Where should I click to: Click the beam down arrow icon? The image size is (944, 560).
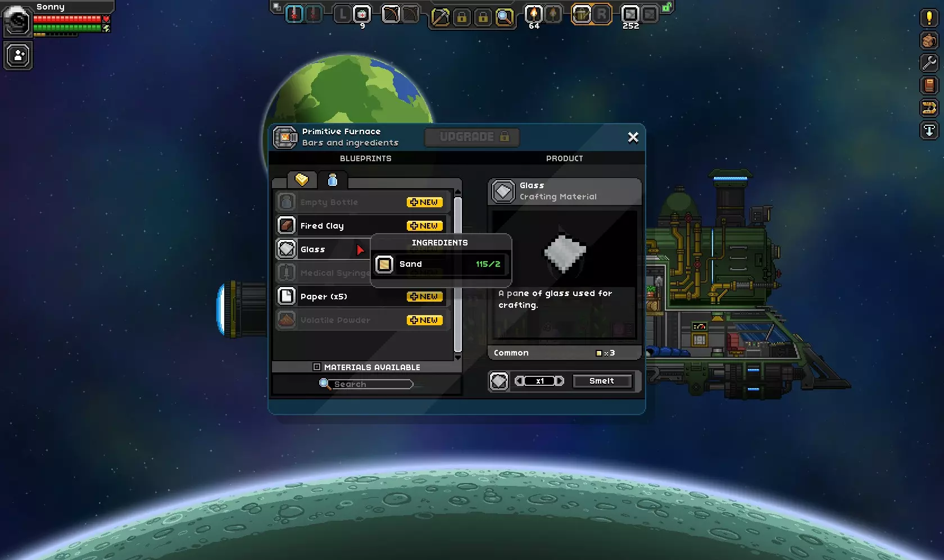(x=929, y=130)
